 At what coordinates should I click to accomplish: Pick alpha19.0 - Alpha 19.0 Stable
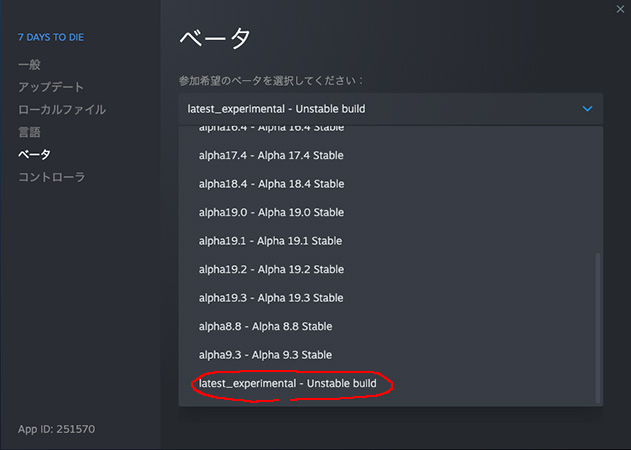[271, 212]
